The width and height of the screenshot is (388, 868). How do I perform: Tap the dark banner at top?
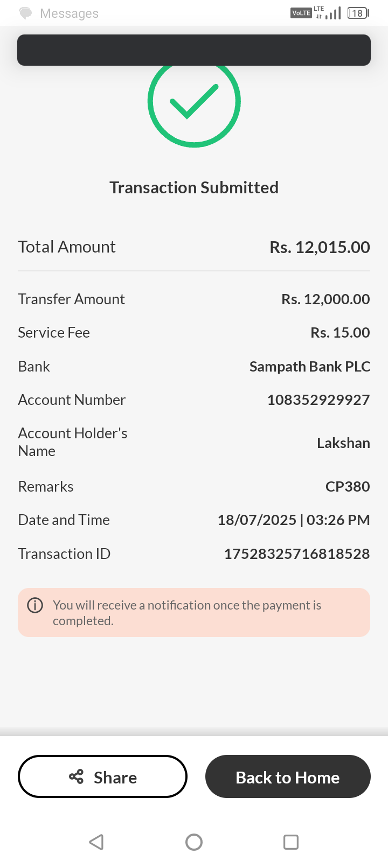coord(194,50)
